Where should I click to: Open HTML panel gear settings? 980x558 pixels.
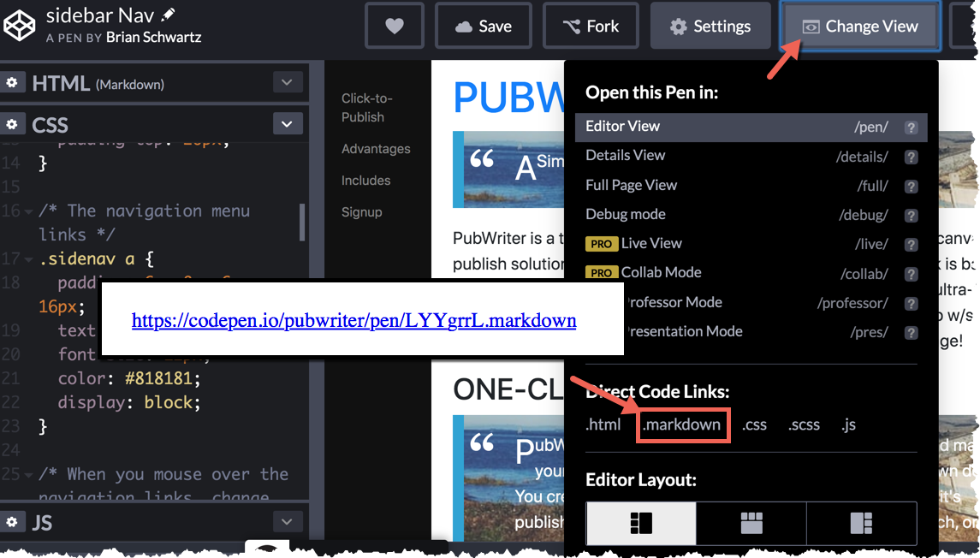[x=12, y=82]
